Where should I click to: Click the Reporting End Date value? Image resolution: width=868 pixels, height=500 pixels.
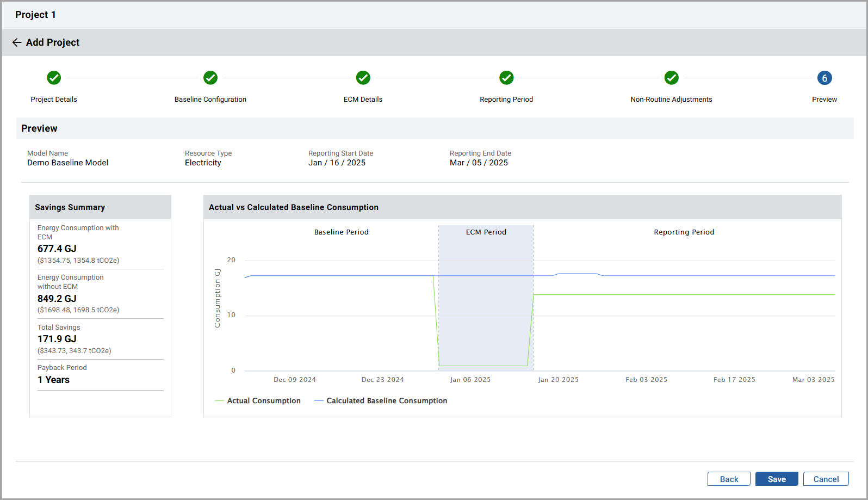coord(479,163)
